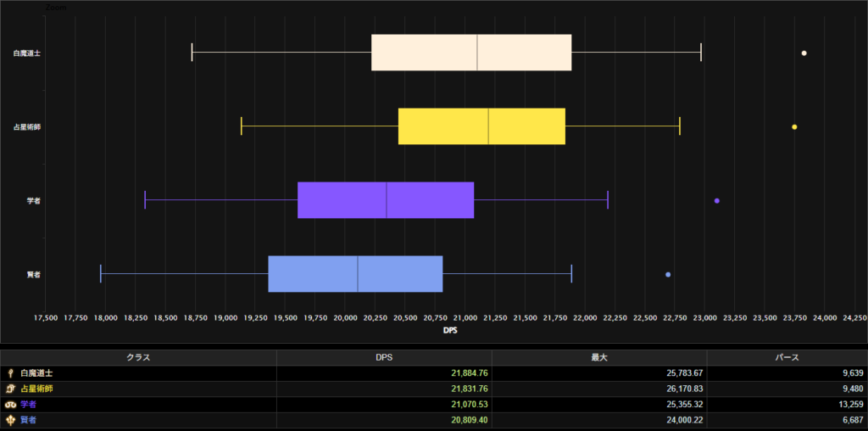The width and height of the screenshot is (868, 431).
Task: Select the 白魔道士 outlier dot on chart
Action: (804, 53)
